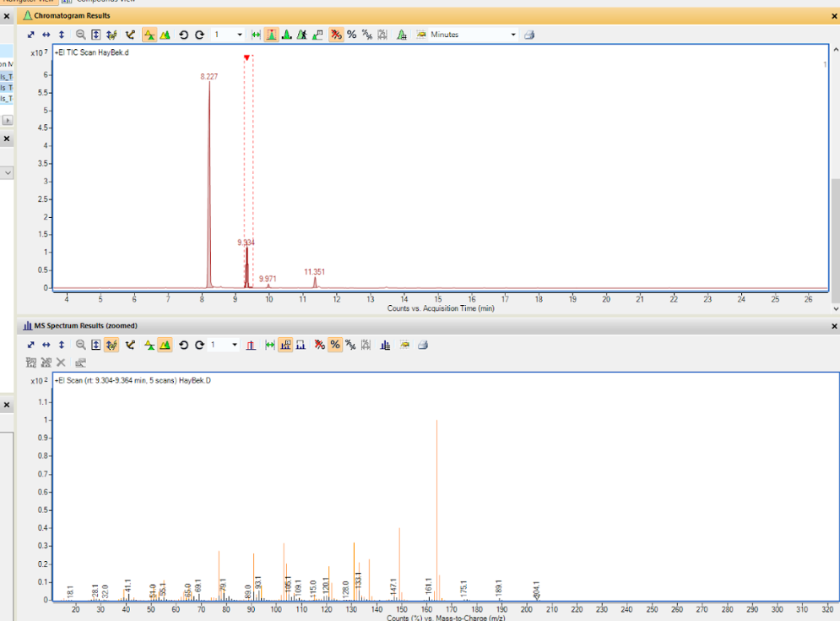Image resolution: width=840 pixels, height=621 pixels.
Task: Click the chromatogram vertical scrollbar down arrow
Action: [x=835, y=308]
